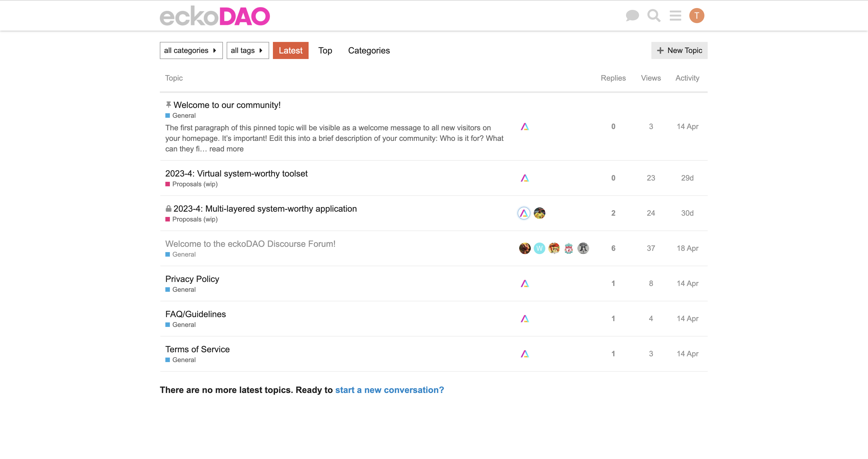Expand 'read more' on welcome topic excerpt
This screenshot has width=868, height=459.
click(x=226, y=149)
